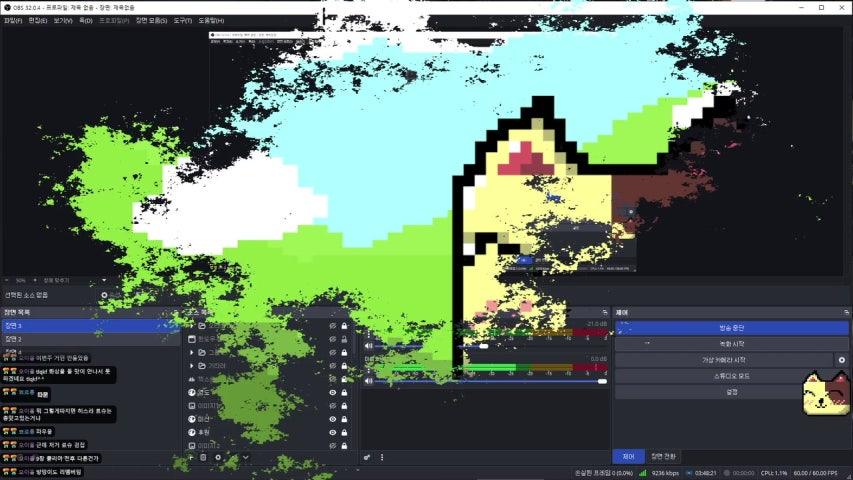Viewport: 853px width, 480px height.
Task: Show the 이미지 2 image source
Action: click(x=332, y=446)
